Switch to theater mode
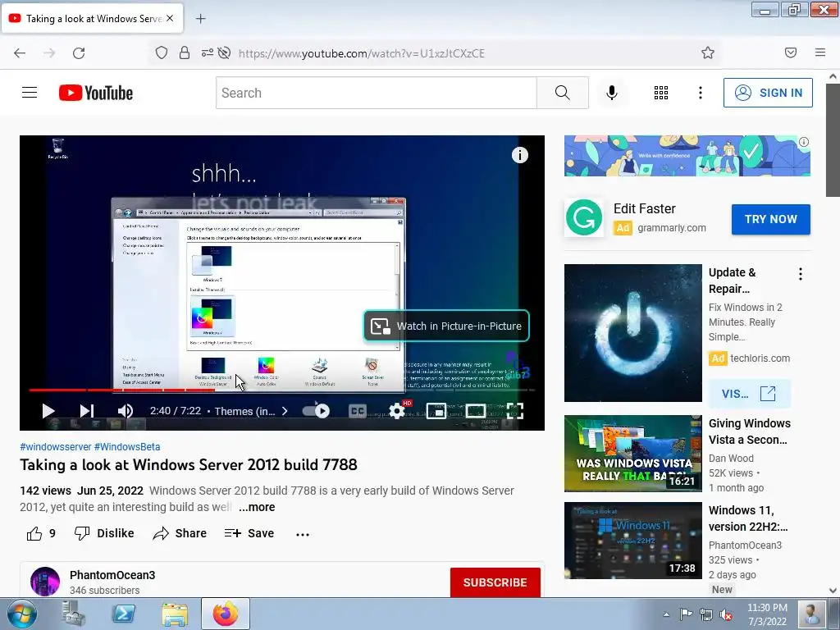840x630 pixels. [x=476, y=411]
